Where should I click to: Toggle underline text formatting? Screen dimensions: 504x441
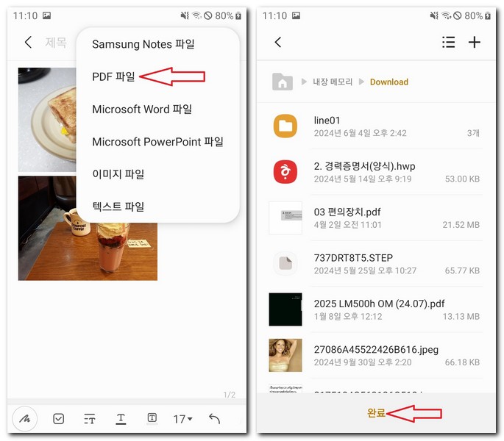(x=121, y=419)
